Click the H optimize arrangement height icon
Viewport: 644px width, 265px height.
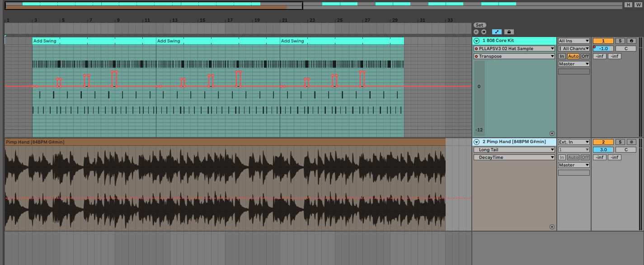(629, 5)
